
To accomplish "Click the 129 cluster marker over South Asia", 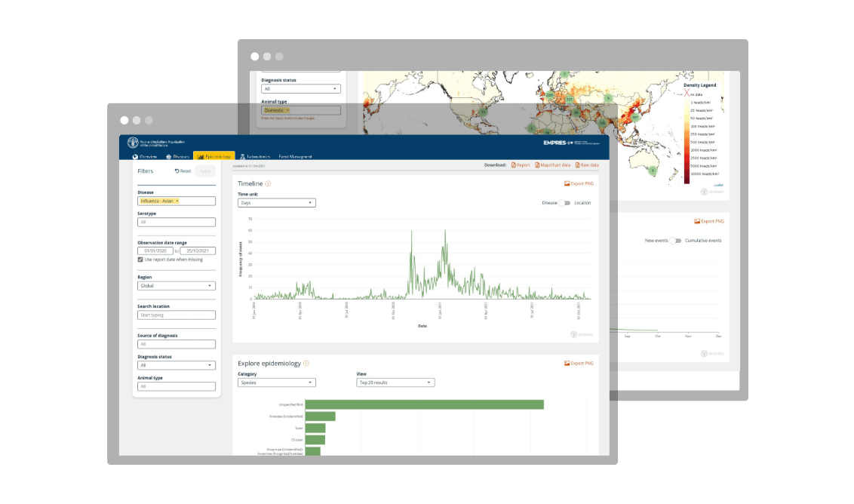I will coord(602,123).
